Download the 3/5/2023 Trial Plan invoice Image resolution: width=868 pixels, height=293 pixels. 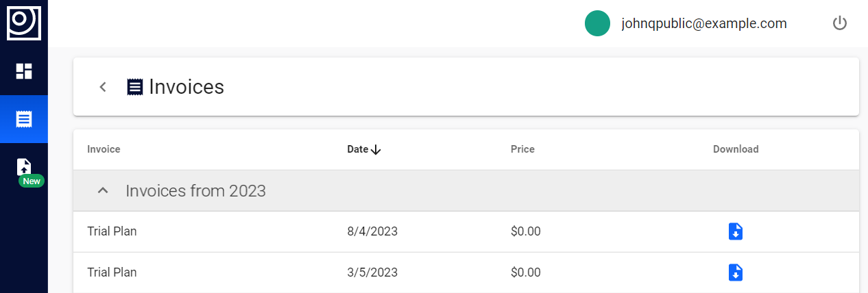point(735,272)
